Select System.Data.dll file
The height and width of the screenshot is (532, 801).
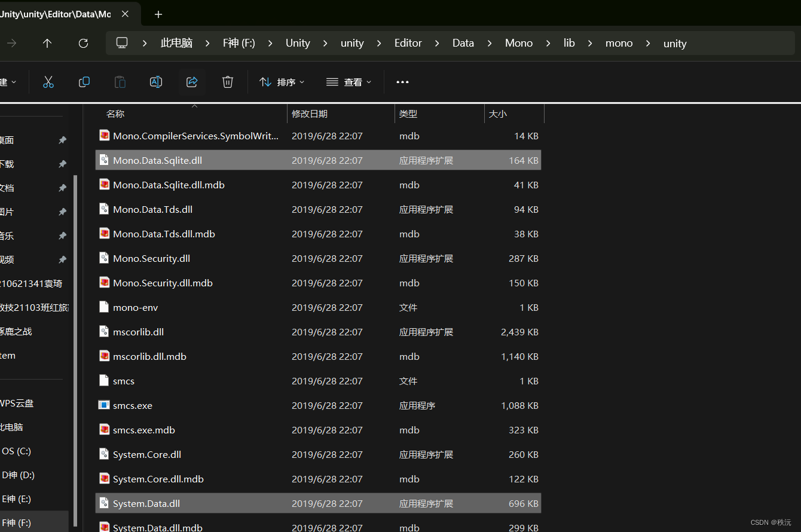point(318,503)
